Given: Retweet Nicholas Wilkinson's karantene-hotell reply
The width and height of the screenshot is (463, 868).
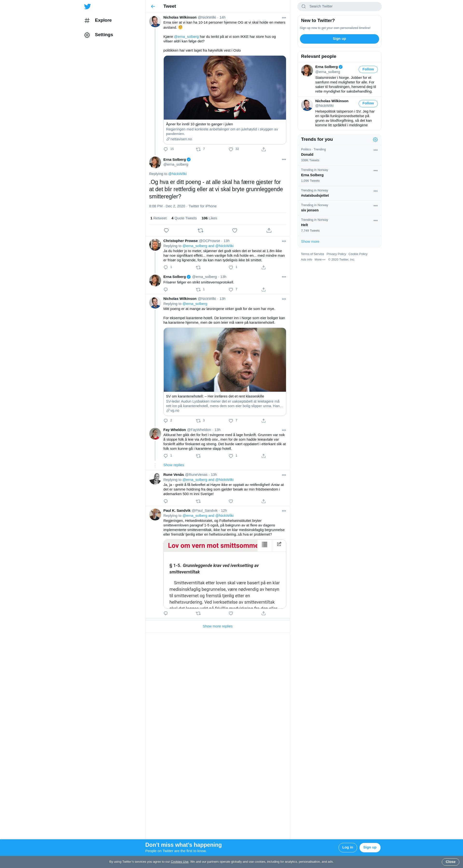Looking at the screenshot, I should click(x=198, y=421).
